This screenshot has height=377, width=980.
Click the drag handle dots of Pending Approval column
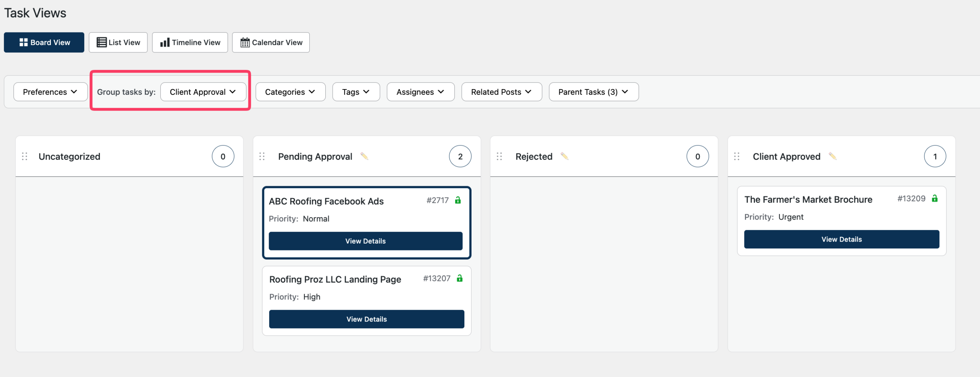[x=262, y=156]
